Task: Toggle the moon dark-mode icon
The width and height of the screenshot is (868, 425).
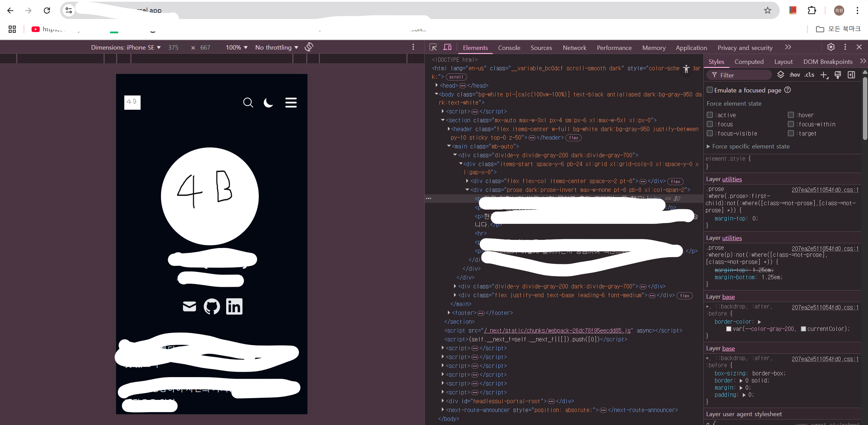Action: 268,103
